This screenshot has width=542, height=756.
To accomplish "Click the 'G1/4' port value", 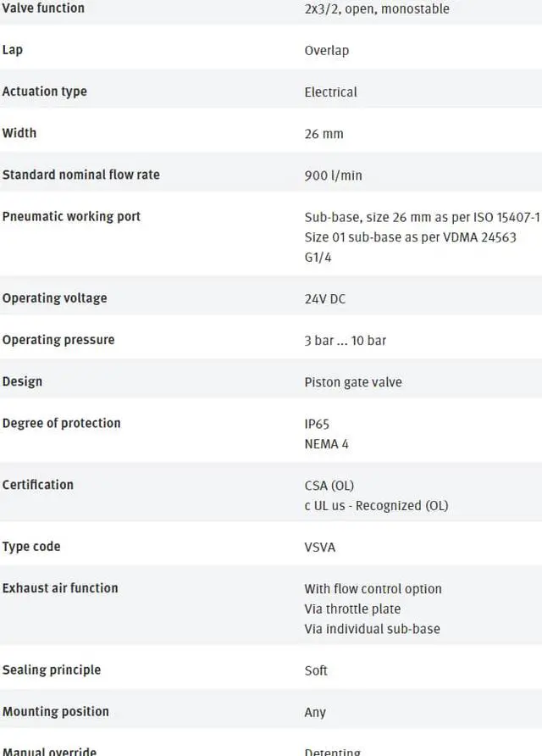I will (318, 258).
